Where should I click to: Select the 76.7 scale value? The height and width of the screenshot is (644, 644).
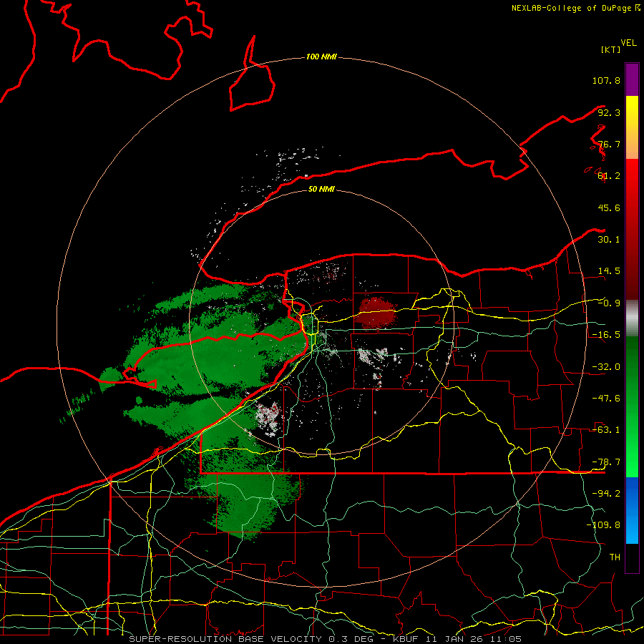(x=609, y=144)
